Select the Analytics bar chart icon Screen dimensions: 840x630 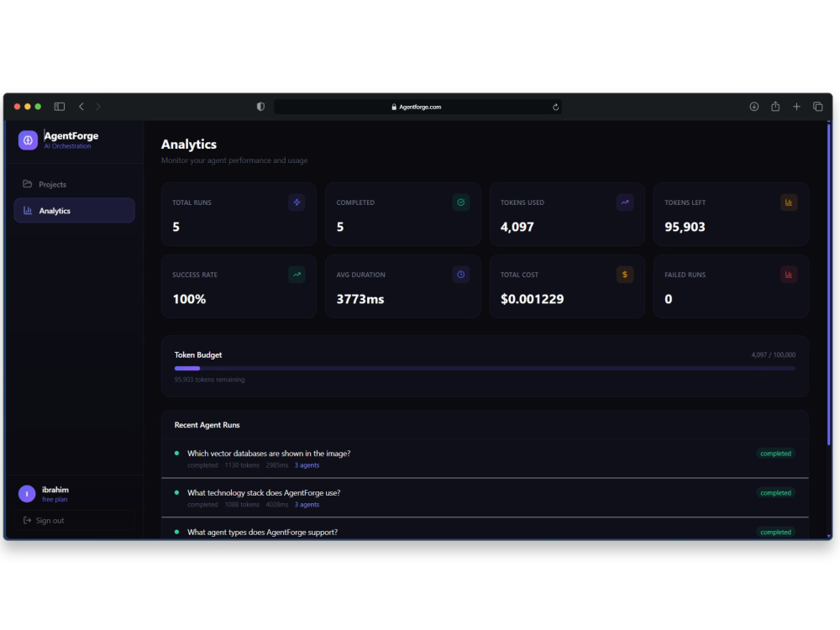pos(28,211)
